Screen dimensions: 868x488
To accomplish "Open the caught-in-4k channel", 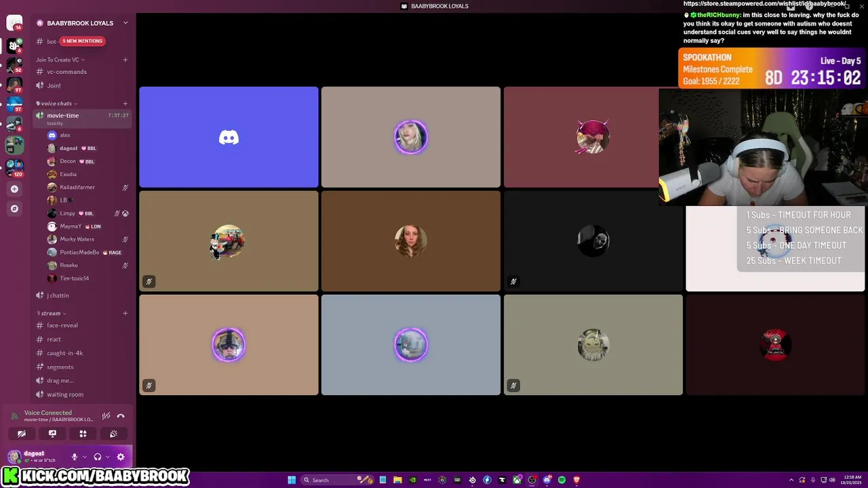I will click(82, 353).
